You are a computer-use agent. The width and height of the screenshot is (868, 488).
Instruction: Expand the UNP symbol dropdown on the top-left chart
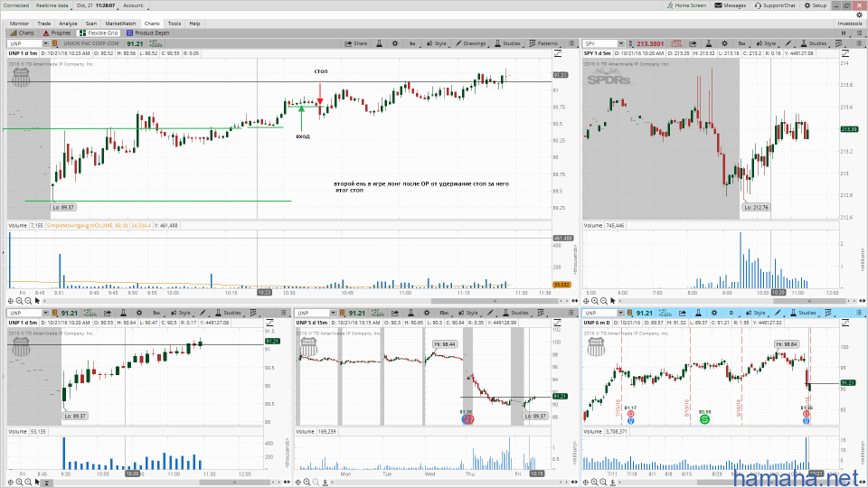(x=45, y=43)
